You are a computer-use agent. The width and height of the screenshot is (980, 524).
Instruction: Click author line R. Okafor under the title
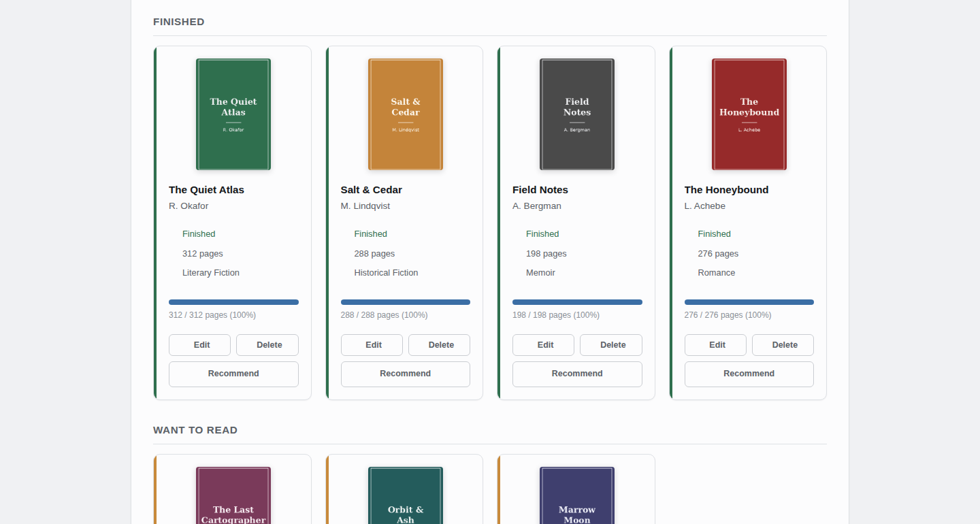[x=189, y=206]
